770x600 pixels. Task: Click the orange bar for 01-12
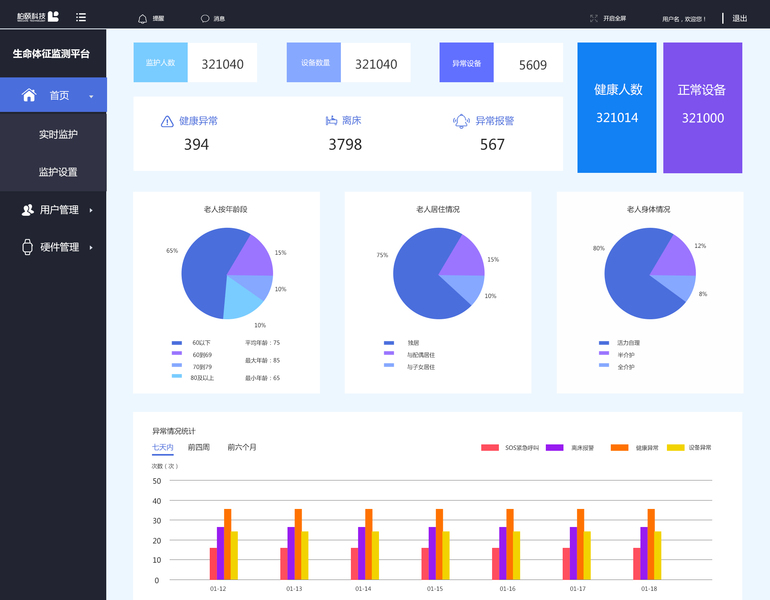[x=228, y=544]
